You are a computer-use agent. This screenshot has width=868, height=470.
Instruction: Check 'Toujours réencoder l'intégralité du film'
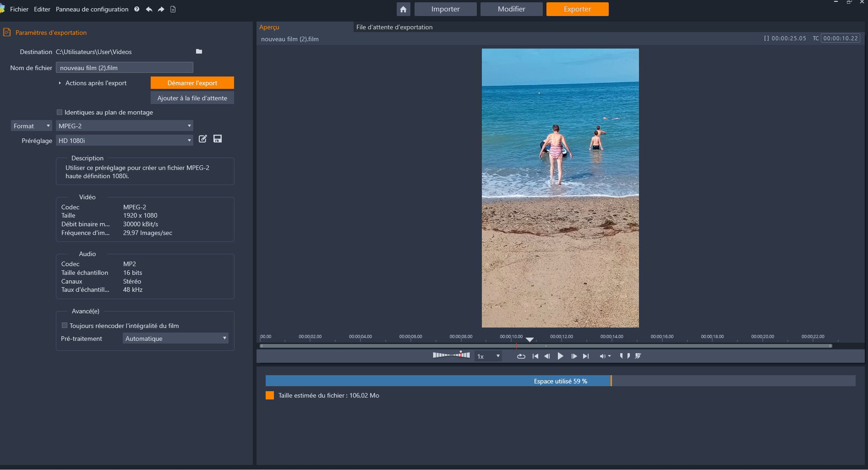click(65, 325)
